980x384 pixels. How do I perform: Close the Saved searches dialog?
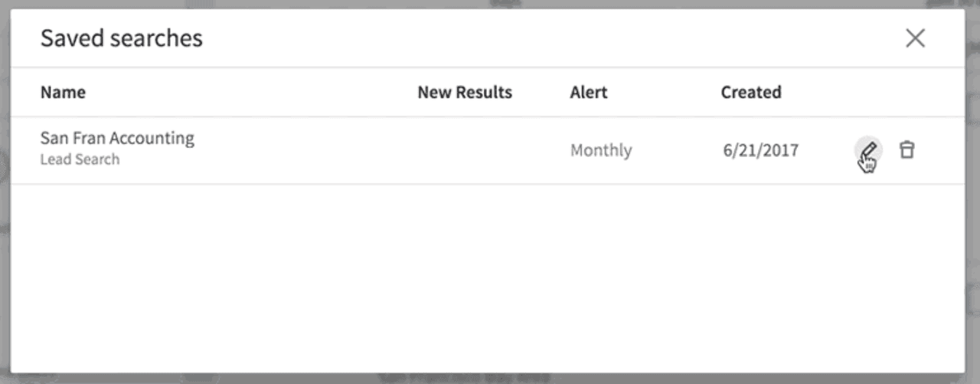(x=915, y=38)
